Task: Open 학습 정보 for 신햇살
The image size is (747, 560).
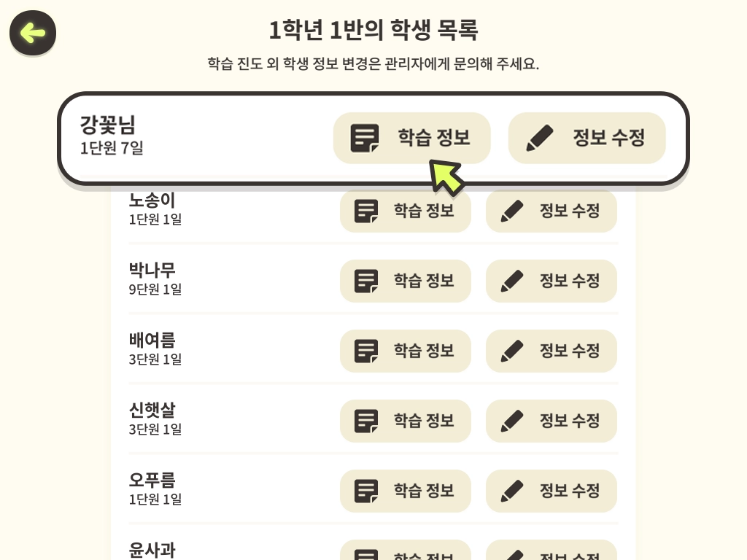Action: (406, 421)
